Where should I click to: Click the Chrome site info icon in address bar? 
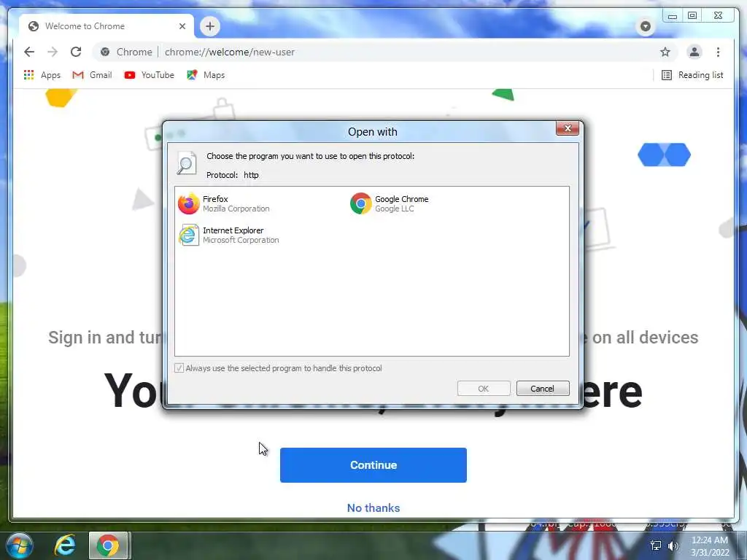coord(105,52)
